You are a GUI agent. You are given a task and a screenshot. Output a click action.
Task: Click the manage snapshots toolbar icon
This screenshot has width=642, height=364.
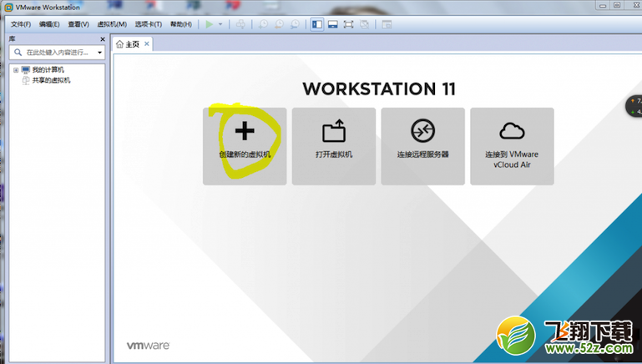point(295,24)
